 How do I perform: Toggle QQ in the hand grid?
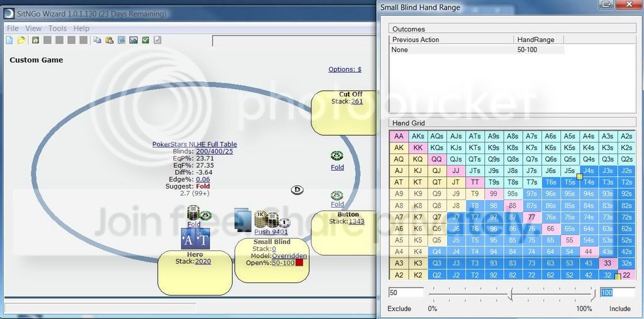(437, 159)
